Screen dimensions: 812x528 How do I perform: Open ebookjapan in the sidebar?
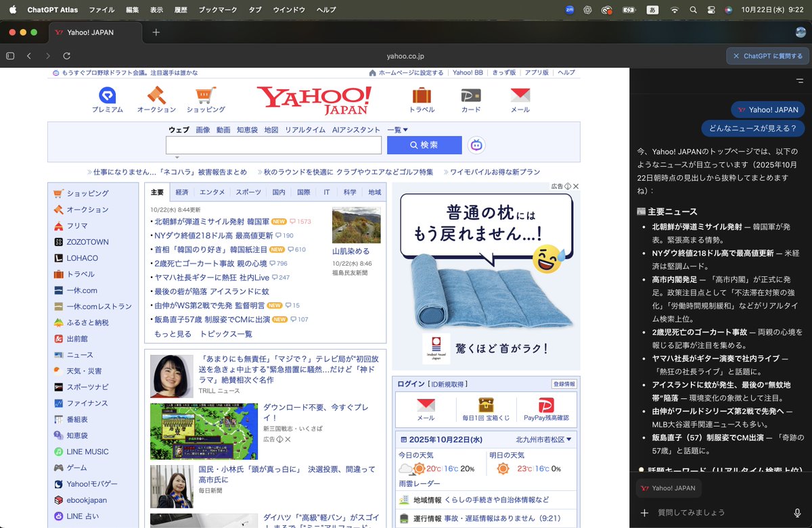(x=87, y=500)
